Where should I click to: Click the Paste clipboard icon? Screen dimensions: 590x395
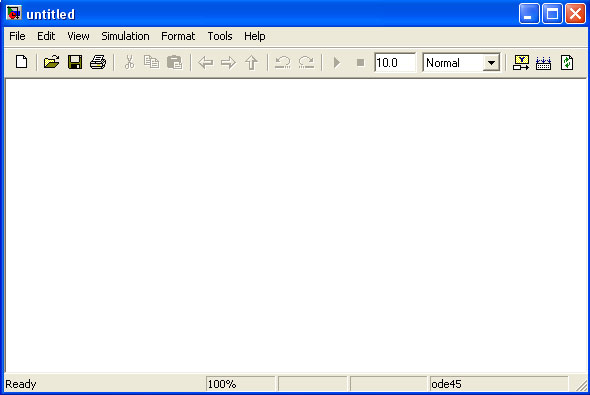click(x=174, y=62)
